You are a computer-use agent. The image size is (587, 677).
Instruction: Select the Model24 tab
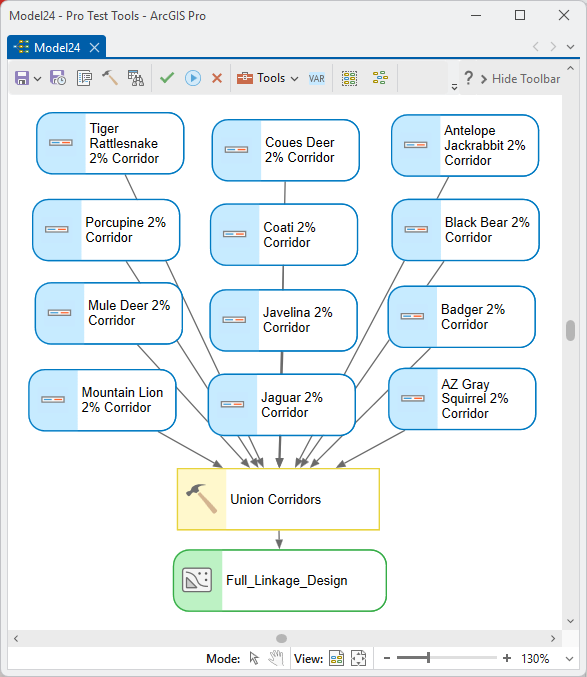(x=57, y=47)
